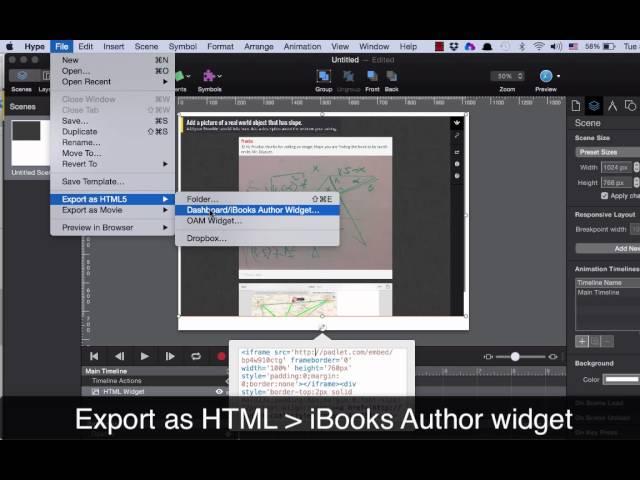Screen dimensions: 640x480
Task: Play the Main Timeline
Action: click(x=144, y=356)
